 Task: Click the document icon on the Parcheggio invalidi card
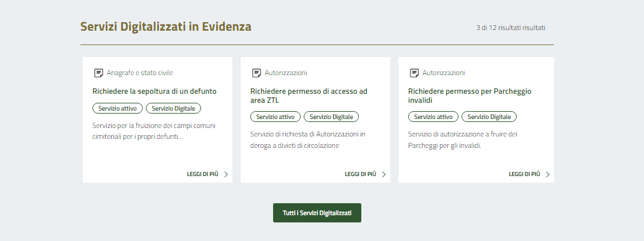tap(414, 73)
